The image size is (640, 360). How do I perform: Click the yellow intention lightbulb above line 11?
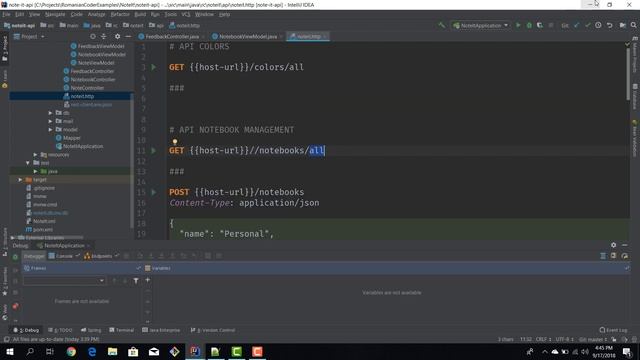click(175, 142)
